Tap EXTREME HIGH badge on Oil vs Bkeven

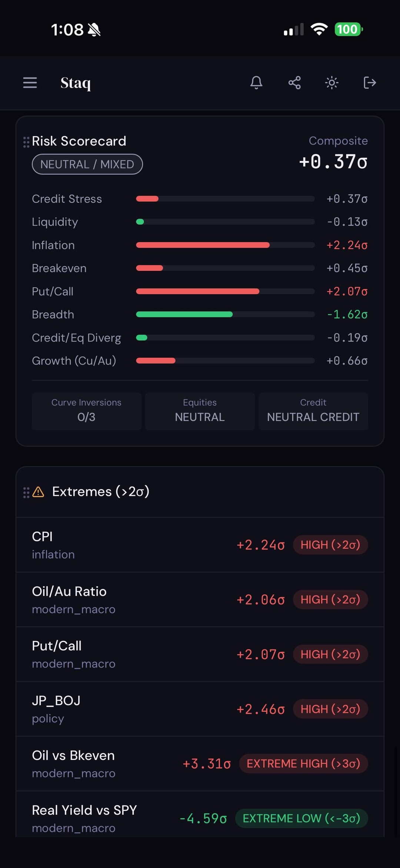(x=303, y=764)
